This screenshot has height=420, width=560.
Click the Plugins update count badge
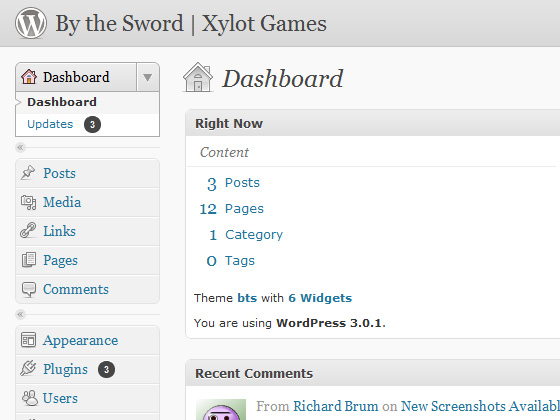pos(106,369)
